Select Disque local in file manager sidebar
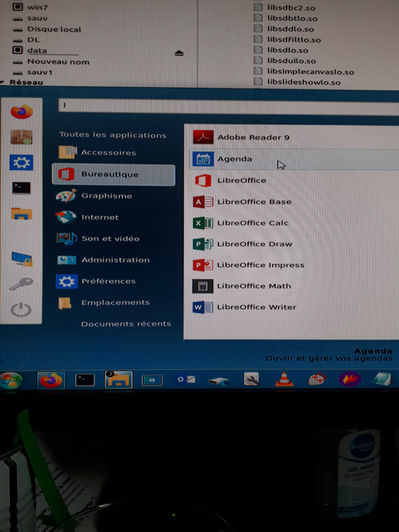Image resolution: width=399 pixels, height=532 pixels. pos(47,29)
